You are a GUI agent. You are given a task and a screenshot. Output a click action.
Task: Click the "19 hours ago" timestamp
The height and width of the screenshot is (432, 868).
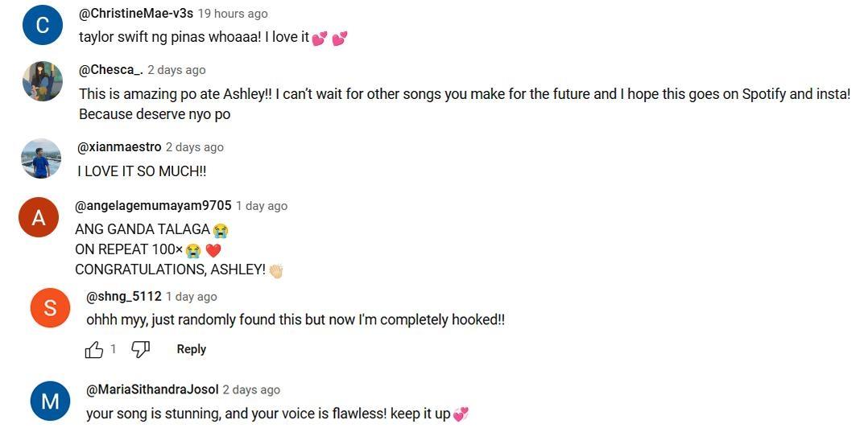pyautogui.click(x=233, y=14)
